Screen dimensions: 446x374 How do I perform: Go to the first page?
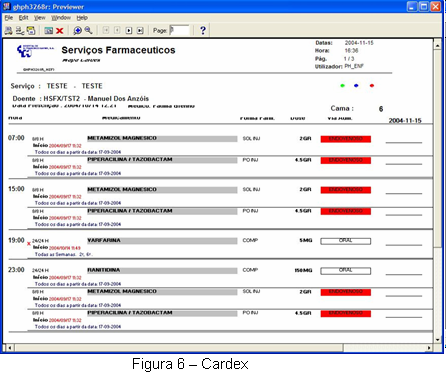click(x=106, y=31)
